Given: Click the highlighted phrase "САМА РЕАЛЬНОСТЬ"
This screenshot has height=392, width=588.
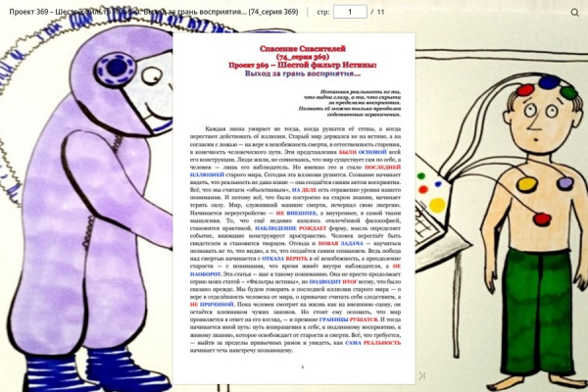Looking at the screenshot, I should pyautogui.click(x=372, y=342).
